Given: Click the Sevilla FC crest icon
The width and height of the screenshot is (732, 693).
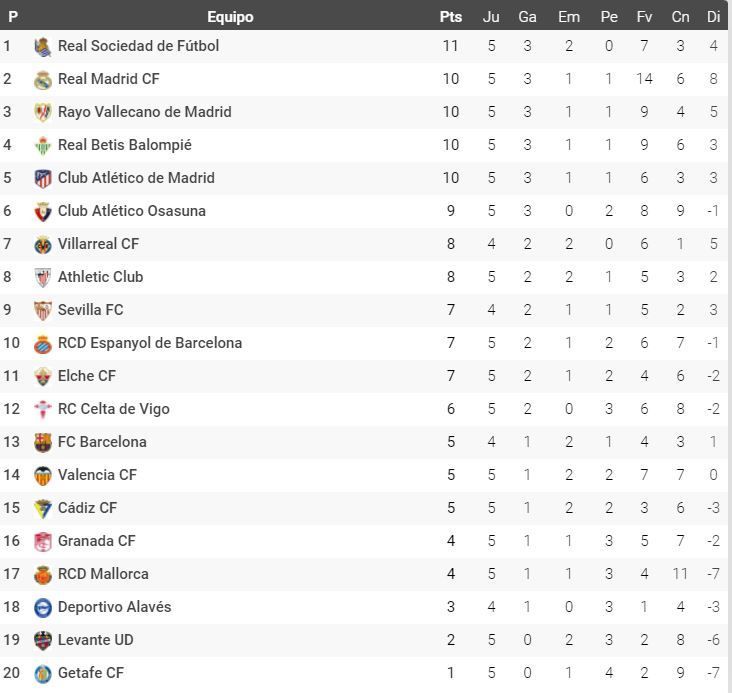Looking at the screenshot, I should tap(43, 310).
